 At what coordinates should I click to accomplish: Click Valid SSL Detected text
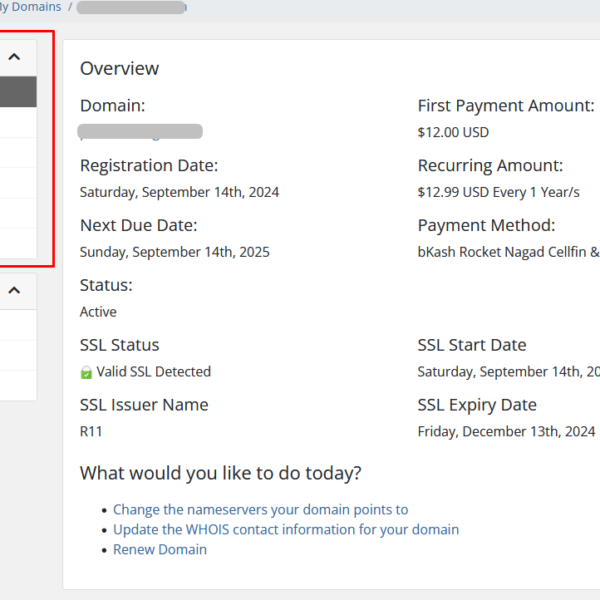(153, 372)
